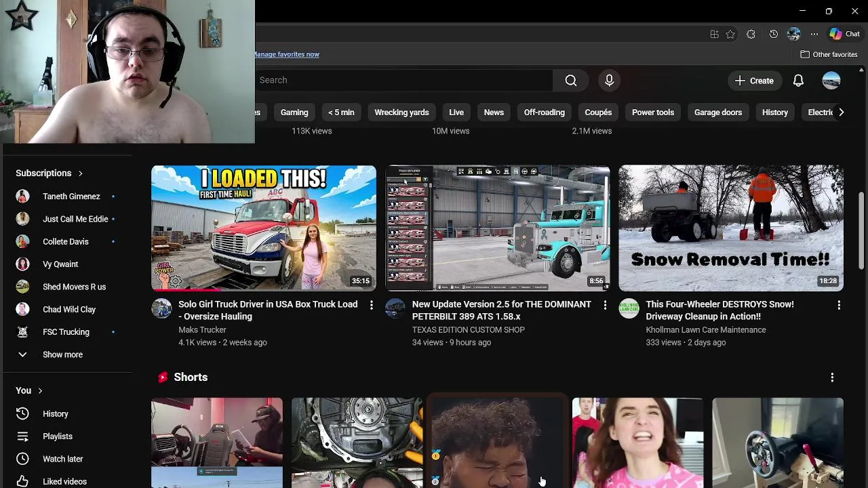Select the Garage doors filter chip
Screen dimensions: 868x488
click(x=718, y=113)
